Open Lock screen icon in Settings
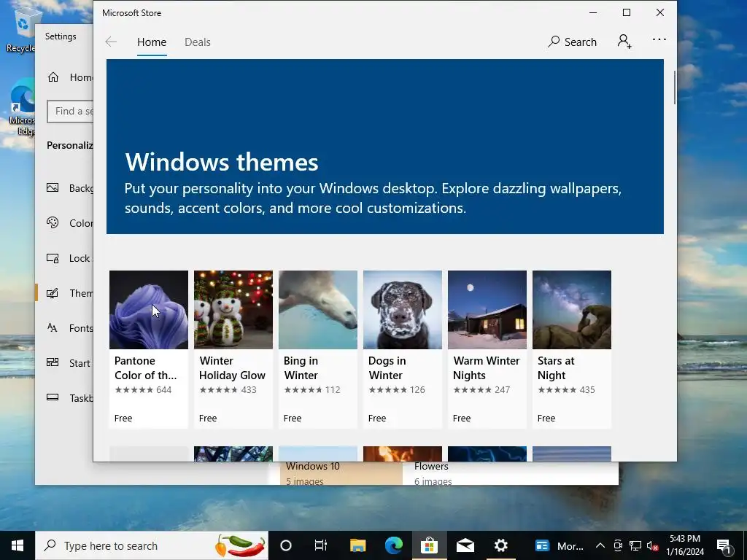 coord(53,258)
